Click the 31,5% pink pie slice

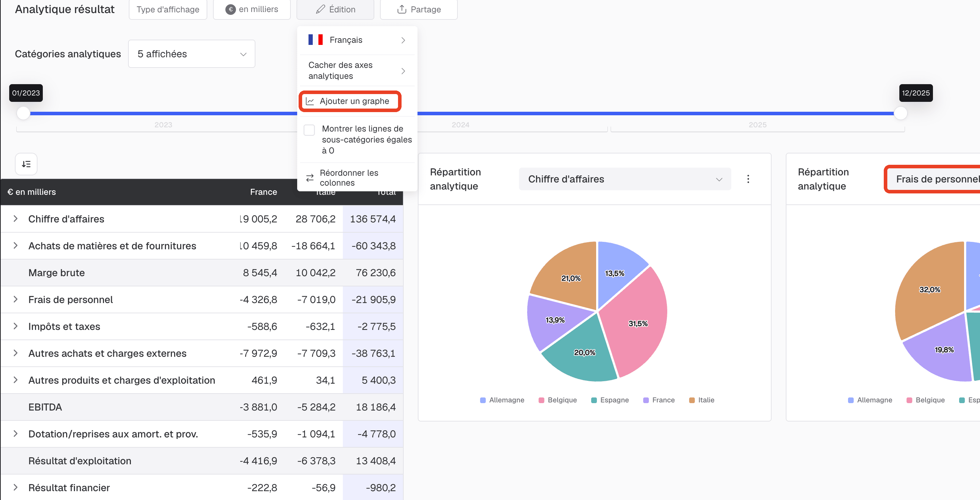[638, 323]
